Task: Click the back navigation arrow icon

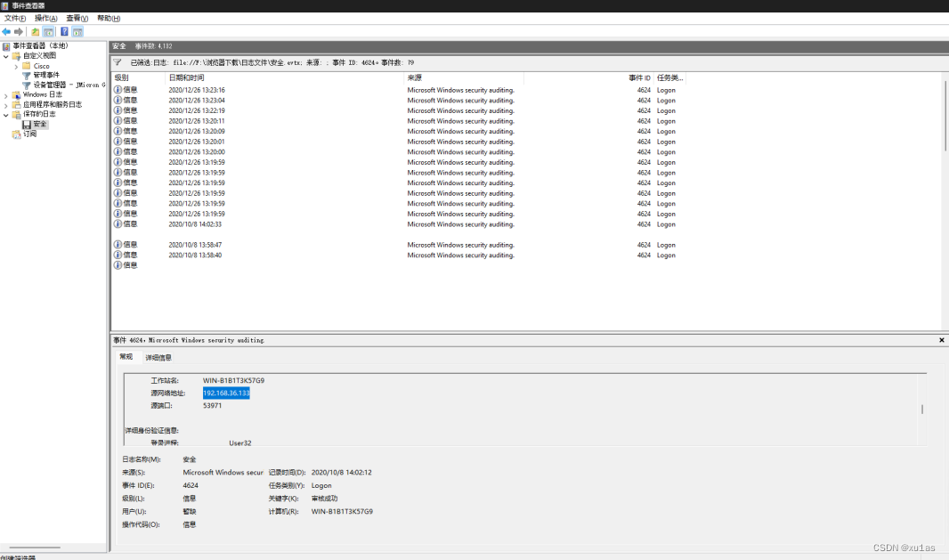Action: (6, 31)
